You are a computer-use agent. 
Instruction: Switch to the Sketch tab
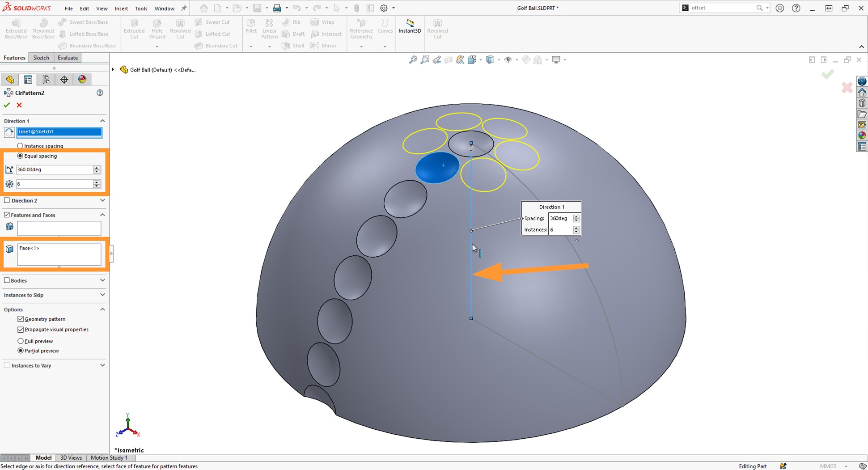point(41,57)
